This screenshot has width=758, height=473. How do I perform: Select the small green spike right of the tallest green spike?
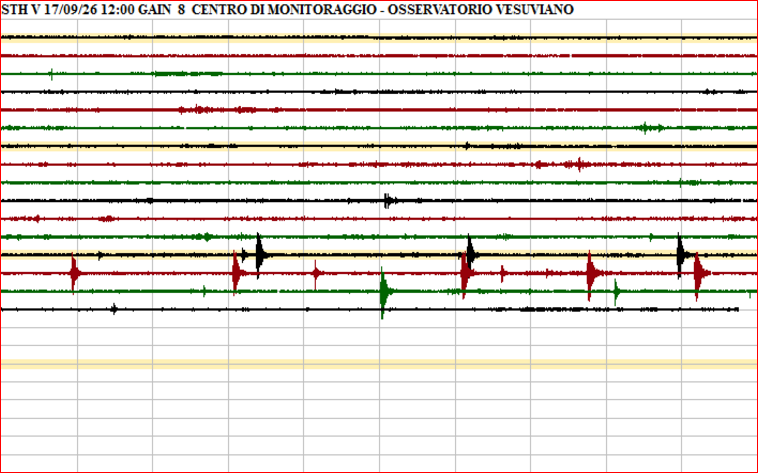pyautogui.click(x=616, y=291)
